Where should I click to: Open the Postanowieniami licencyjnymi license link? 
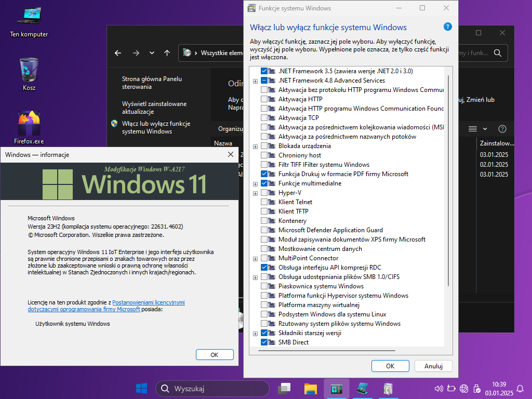[x=149, y=302]
